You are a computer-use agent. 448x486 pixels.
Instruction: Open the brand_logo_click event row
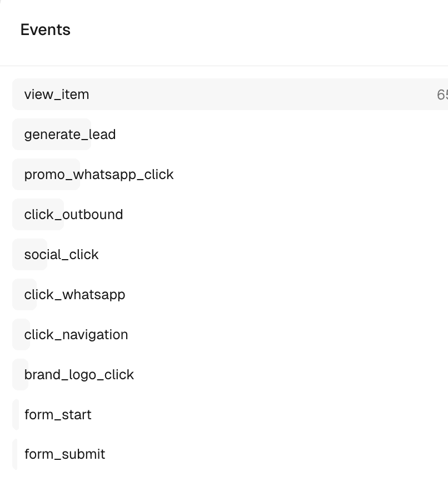(79, 374)
